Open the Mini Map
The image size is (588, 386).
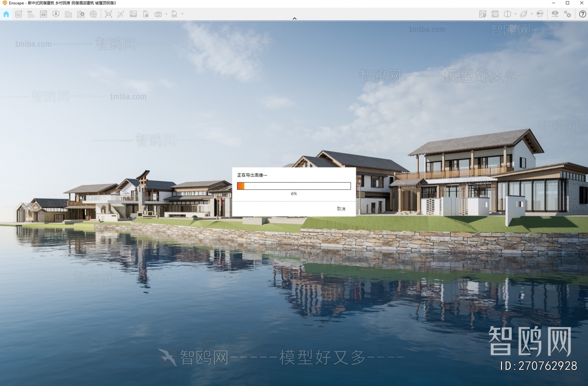click(482, 14)
